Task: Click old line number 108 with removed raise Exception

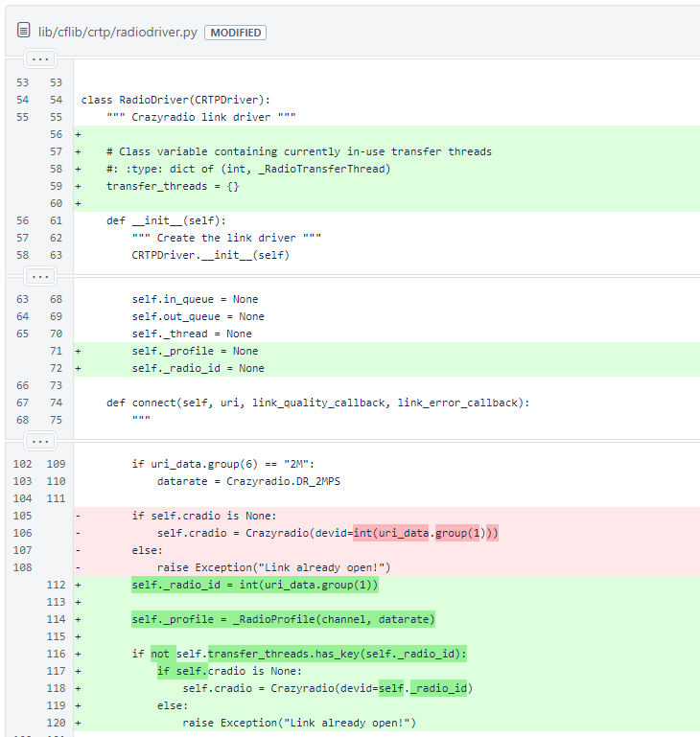Action: 21,567
